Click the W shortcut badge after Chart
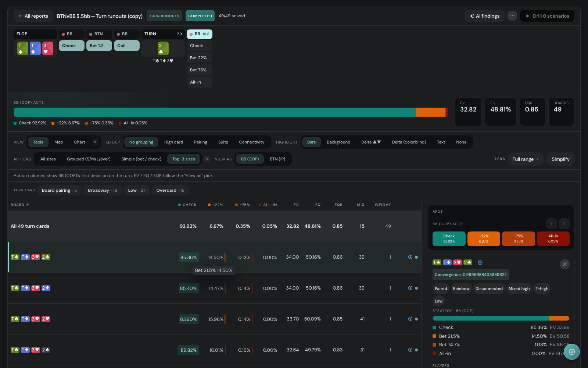 95,142
